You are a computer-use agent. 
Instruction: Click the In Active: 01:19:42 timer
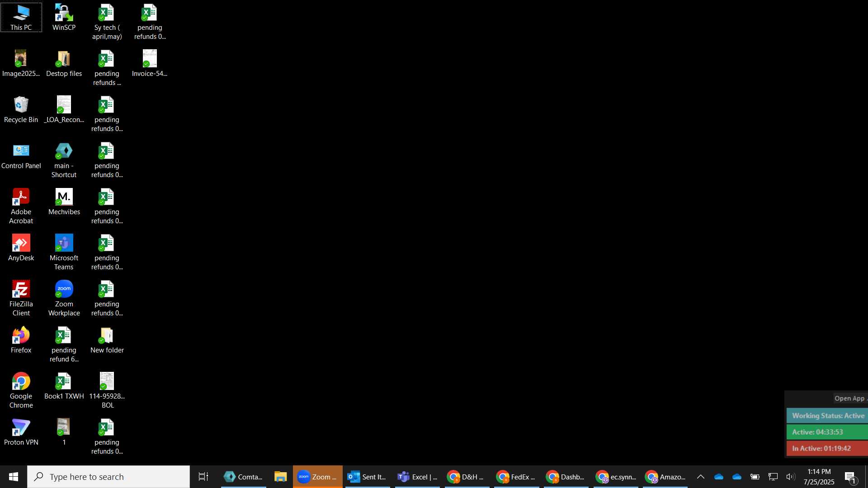(x=827, y=448)
